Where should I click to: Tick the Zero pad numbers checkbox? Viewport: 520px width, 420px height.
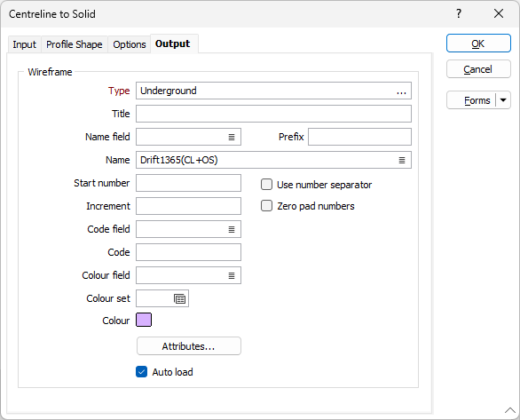click(266, 206)
